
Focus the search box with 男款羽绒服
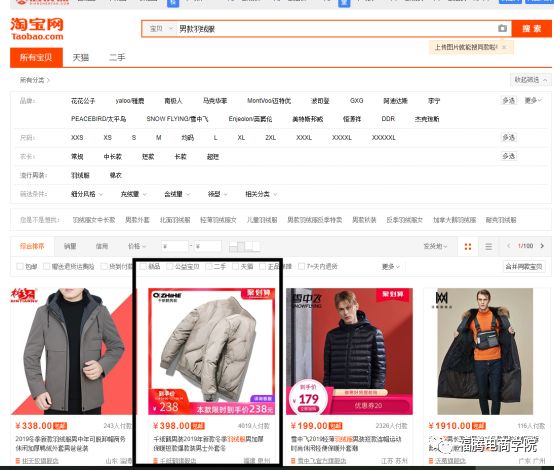pos(336,29)
